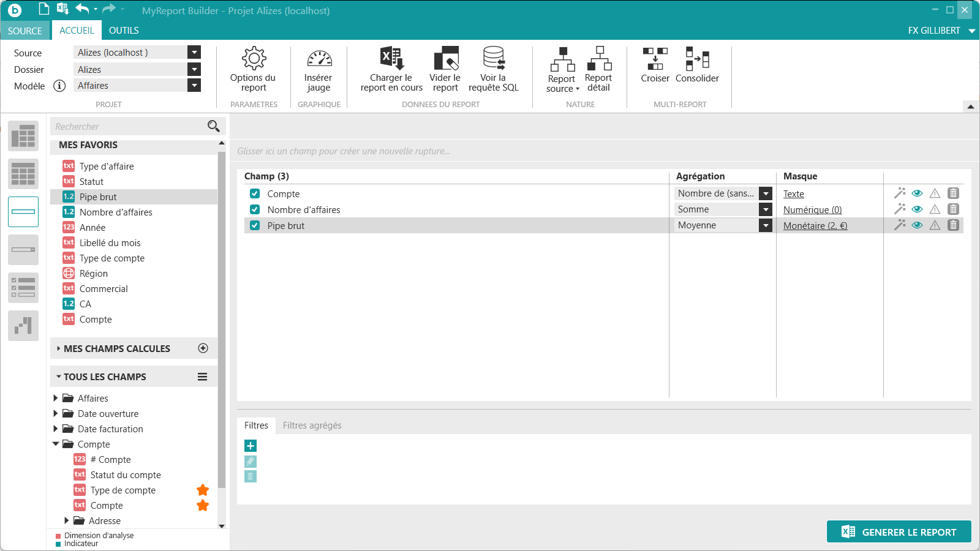Switch to Filtres agrégés tab
This screenshot has width=980, height=551.
pos(312,425)
